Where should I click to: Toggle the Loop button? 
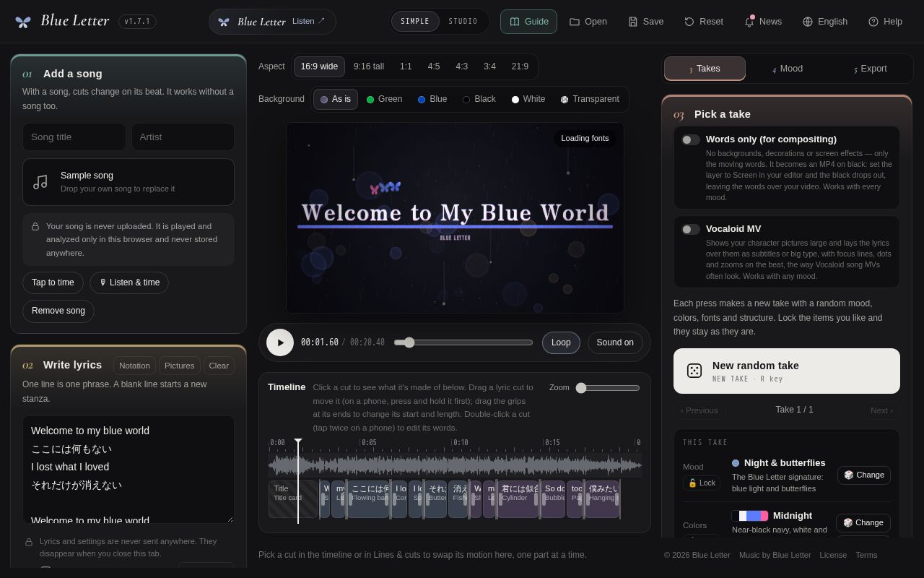click(561, 342)
